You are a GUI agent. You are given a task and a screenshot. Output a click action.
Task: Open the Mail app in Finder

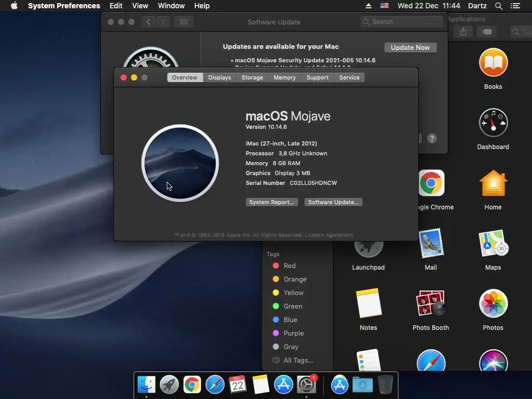431,243
